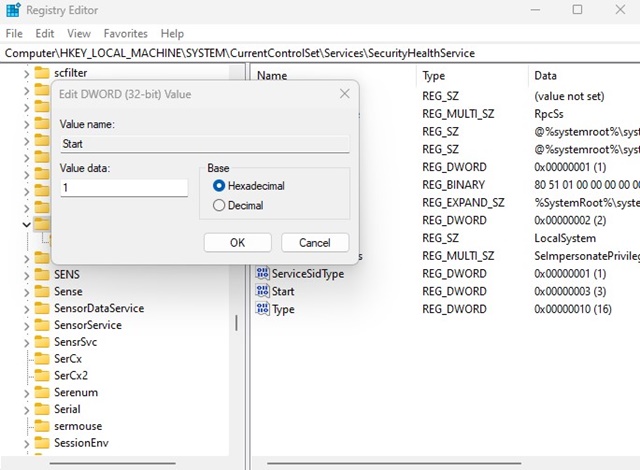Click the Type column header
640x470 pixels.
pyautogui.click(x=433, y=75)
